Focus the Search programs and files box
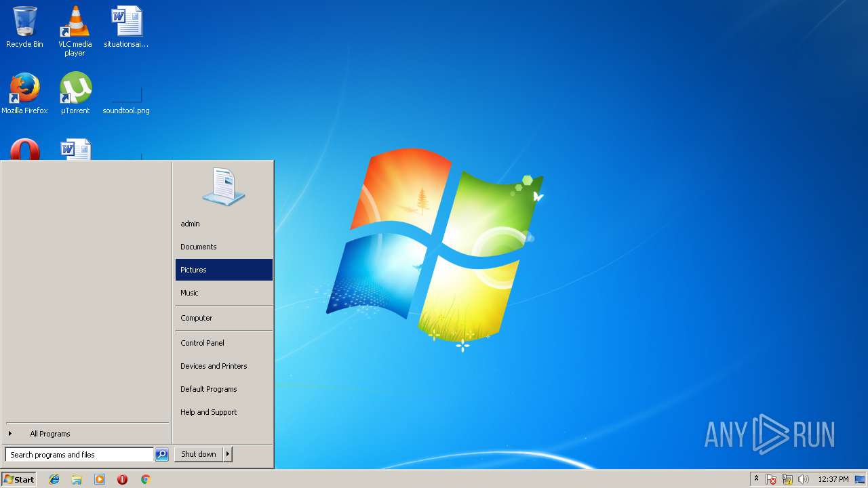 tap(79, 455)
